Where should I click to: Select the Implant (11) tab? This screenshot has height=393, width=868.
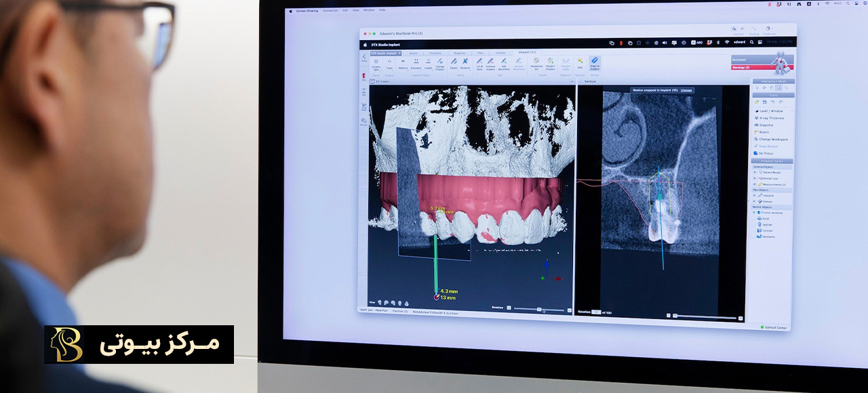pyautogui.click(x=527, y=51)
